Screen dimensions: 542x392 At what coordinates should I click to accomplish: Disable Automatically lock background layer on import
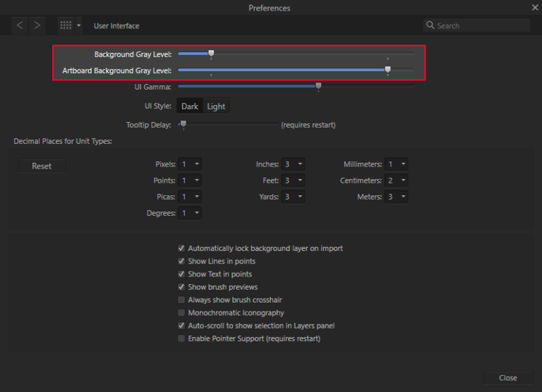coord(181,248)
